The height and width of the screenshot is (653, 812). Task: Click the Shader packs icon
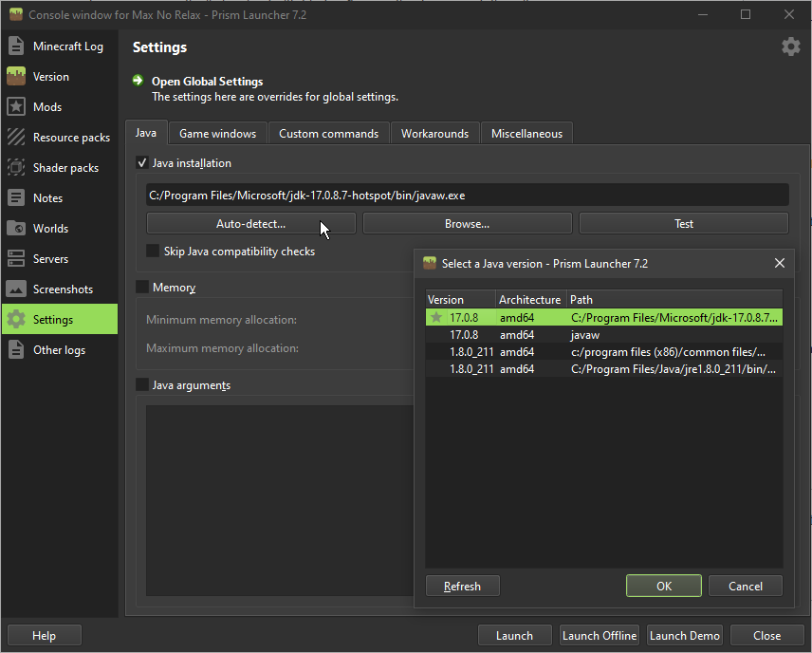tap(16, 168)
